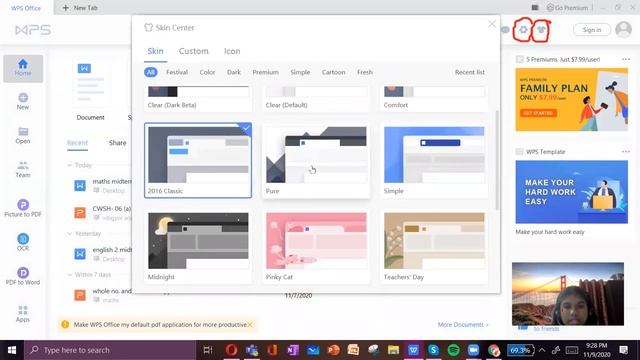Open the More Documents link
This screenshot has width=640, height=360.
[x=463, y=324]
